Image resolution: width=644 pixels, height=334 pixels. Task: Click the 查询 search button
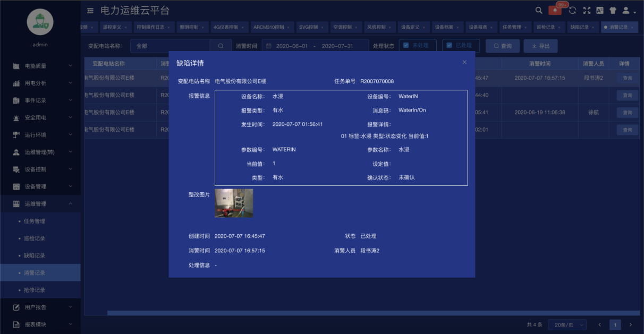point(503,46)
